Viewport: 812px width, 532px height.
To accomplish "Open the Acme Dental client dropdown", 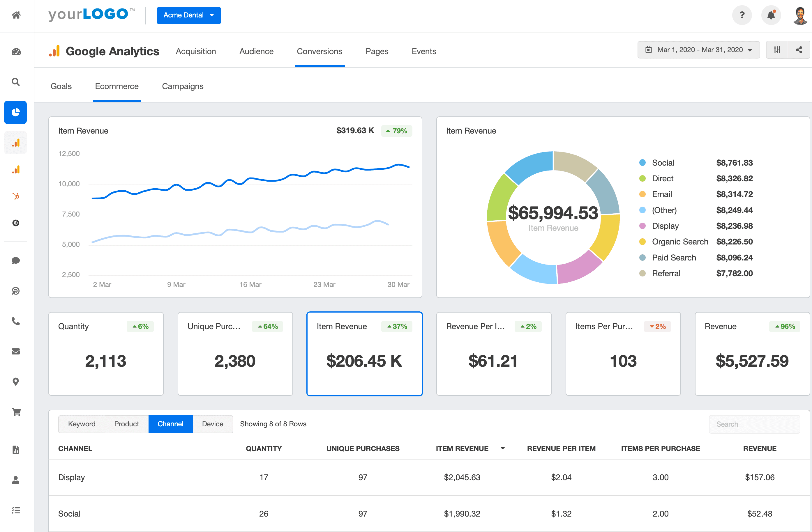I will pos(189,15).
